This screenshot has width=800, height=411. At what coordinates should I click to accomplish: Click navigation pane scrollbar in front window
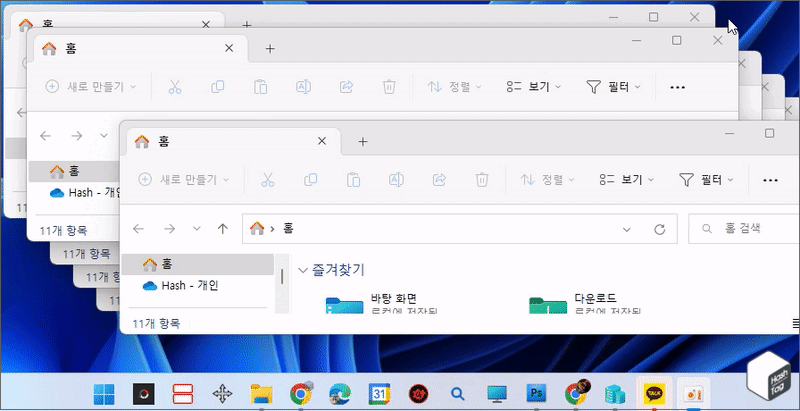click(x=282, y=277)
